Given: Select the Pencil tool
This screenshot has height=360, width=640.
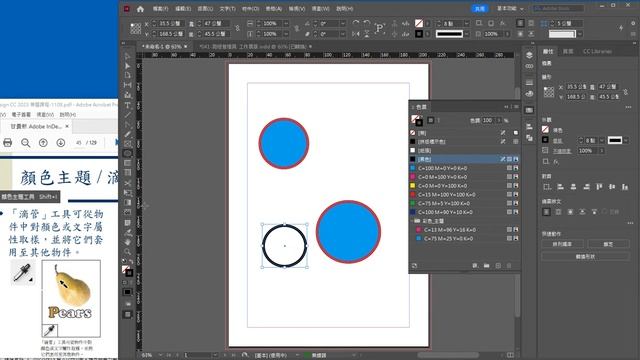Looking at the screenshot, I should [127, 134].
